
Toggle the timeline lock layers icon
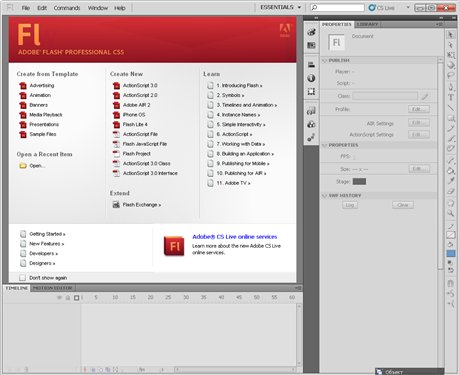68,298
